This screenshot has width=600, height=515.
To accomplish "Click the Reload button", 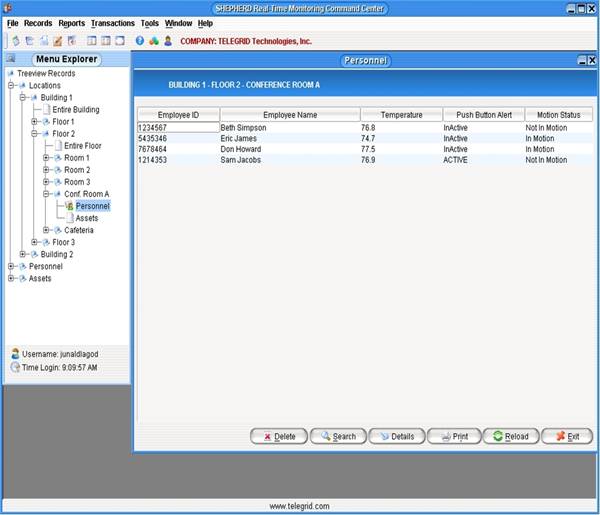I will tap(511, 436).
